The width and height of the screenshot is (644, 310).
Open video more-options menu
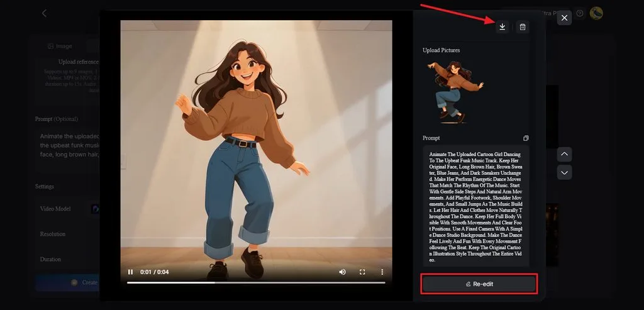click(382, 272)
